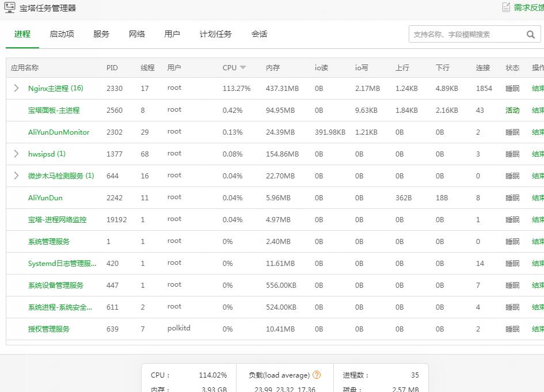Open the 需求反馈 feedback link
This screenshot has width=544, height=392.
(528, 7)
